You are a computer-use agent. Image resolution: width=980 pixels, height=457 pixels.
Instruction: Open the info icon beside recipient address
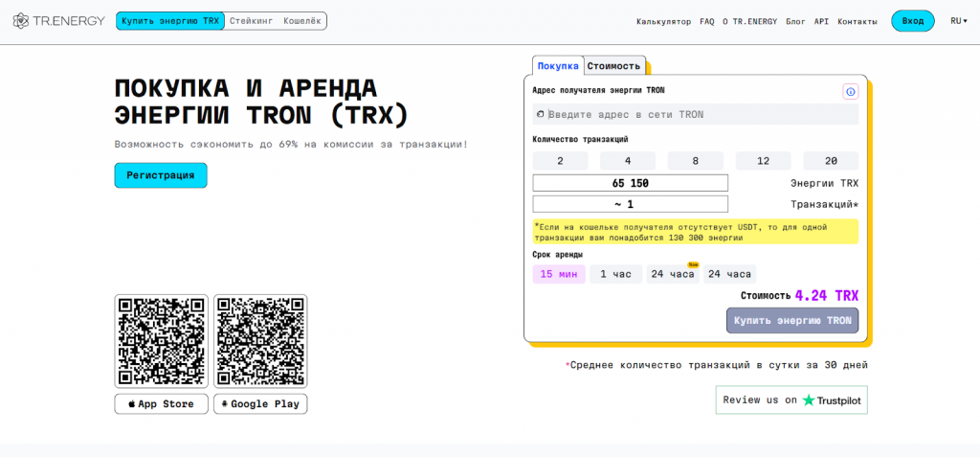850,92
